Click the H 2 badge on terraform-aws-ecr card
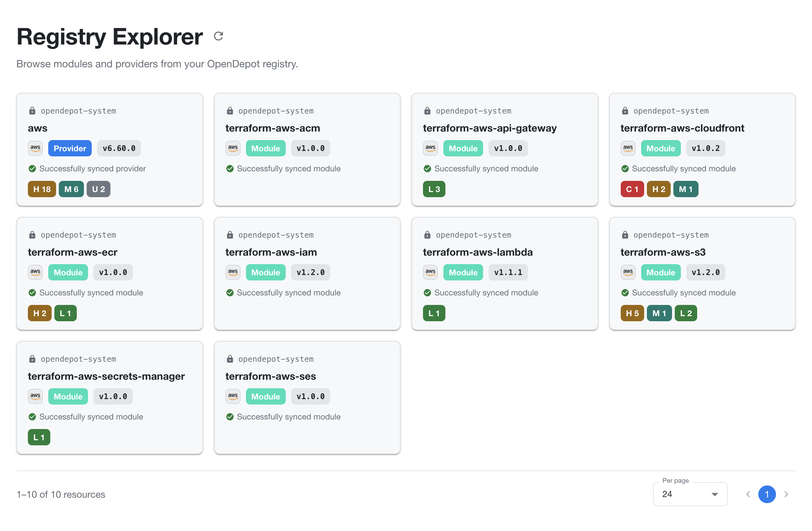Viewport: 812px width, 531px height. pyautogui.click(x=39, y=313)
